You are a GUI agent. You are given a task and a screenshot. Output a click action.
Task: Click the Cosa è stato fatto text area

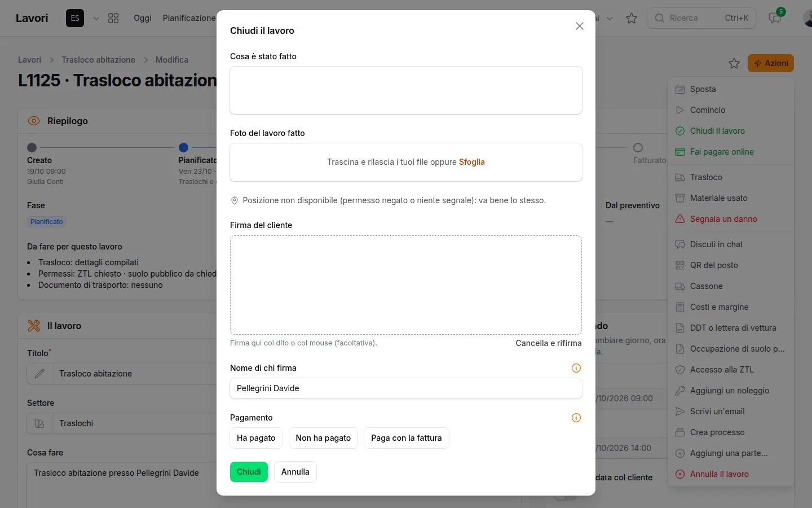coord(406,90)
